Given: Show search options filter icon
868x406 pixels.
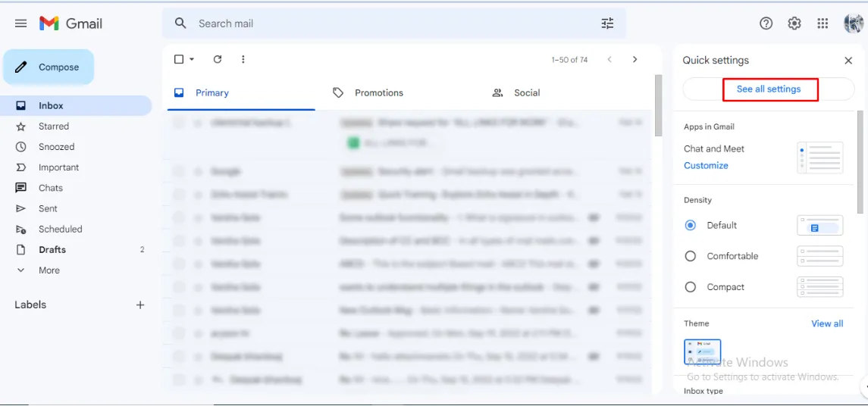Looking at the screenshot, I should point(607,23).
